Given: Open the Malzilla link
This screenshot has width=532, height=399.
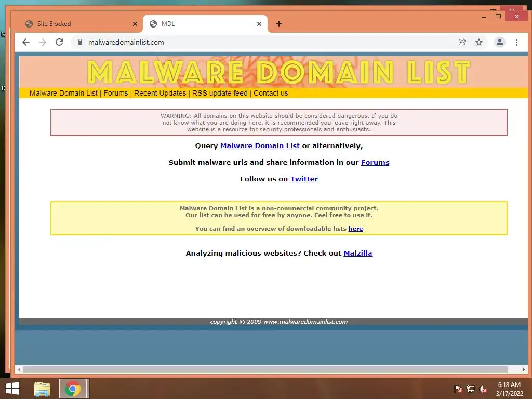Looking at the screenshot, I should [x=357, y=253].
